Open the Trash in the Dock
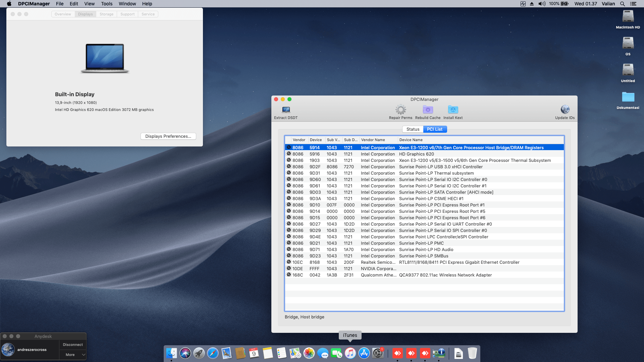 (472, 353)
